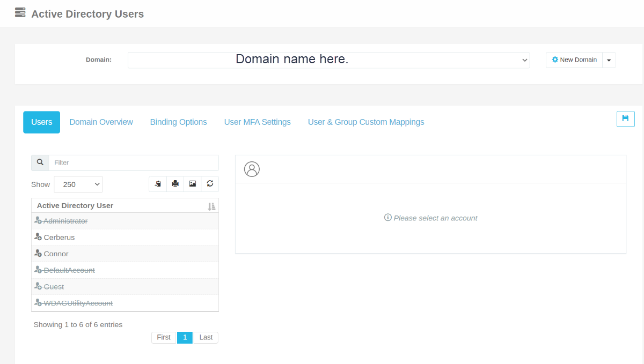Image resolution: width=644 pixels, height=364 pixels.
Task: Click inside the Filter input field
Action: coord(134,163)
